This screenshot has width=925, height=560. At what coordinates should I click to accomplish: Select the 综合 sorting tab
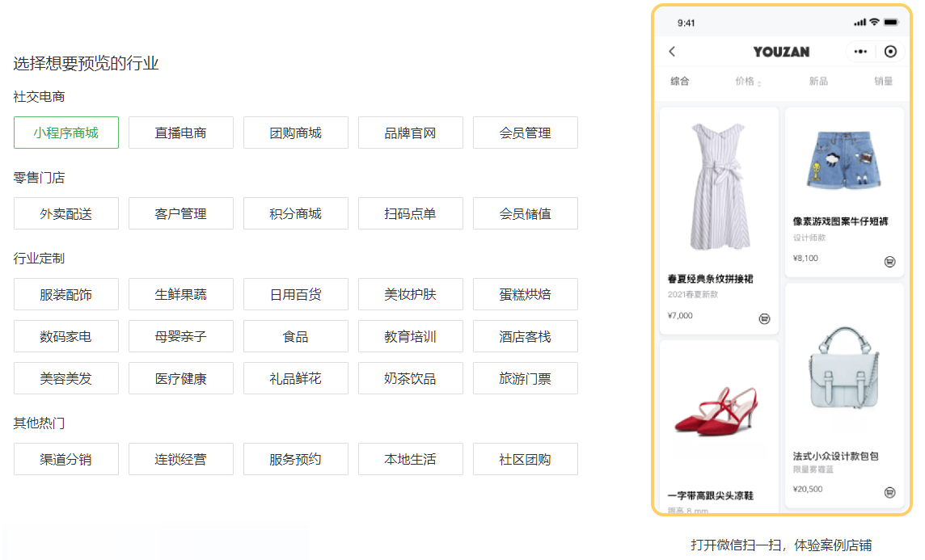pyautogui.click(x=680, y=82)
